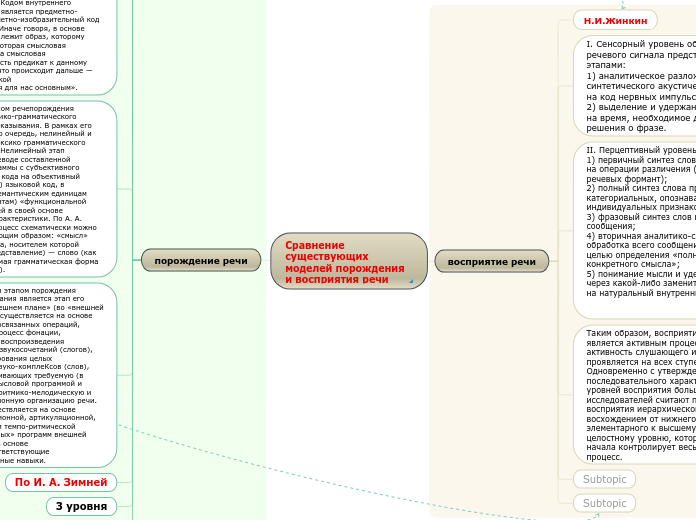Select the note starting 'Таким образом, восприятие'
The image size is (696, 520).
pyautogui.click(x=635, y=395)
